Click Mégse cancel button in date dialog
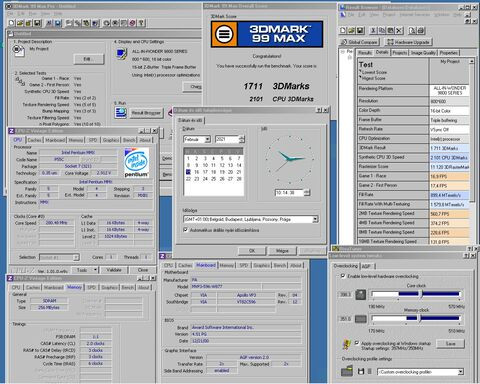 [x=282, y=251]
